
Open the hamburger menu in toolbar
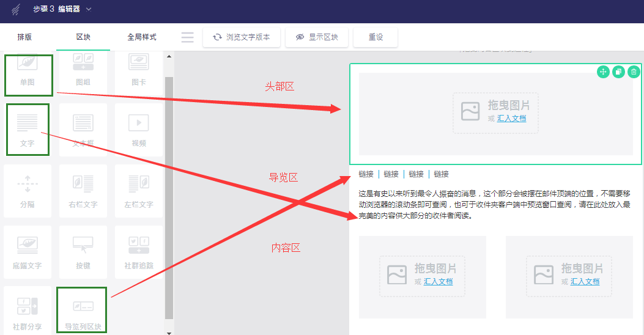pyautogui.click(x=188, y=37)
